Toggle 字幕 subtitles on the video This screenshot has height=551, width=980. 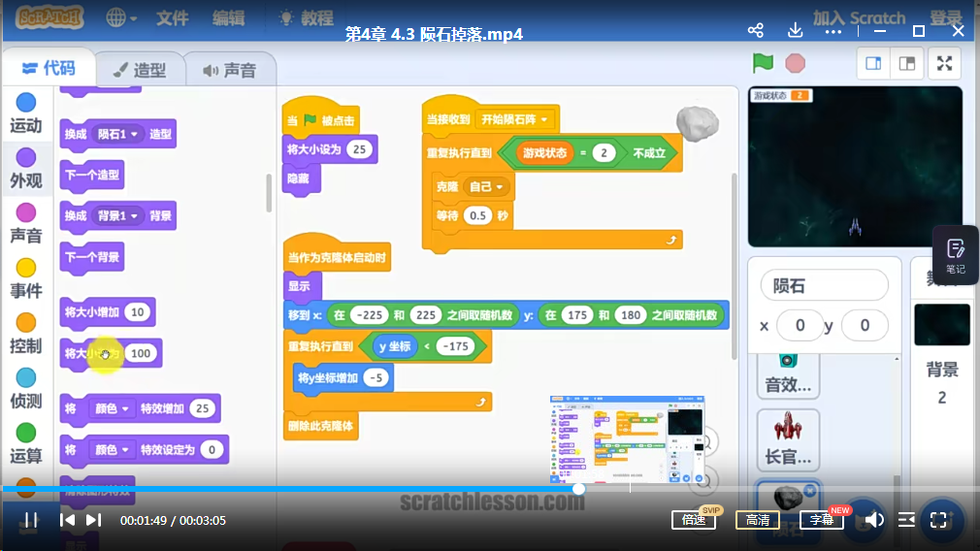822,520
